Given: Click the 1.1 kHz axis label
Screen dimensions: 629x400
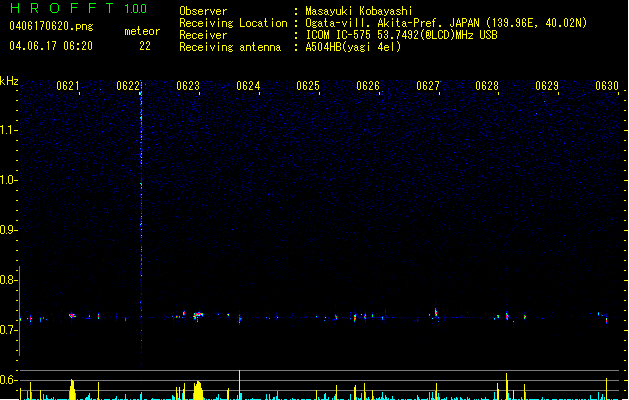Looking at the screenshot, I should coord(8,130).
